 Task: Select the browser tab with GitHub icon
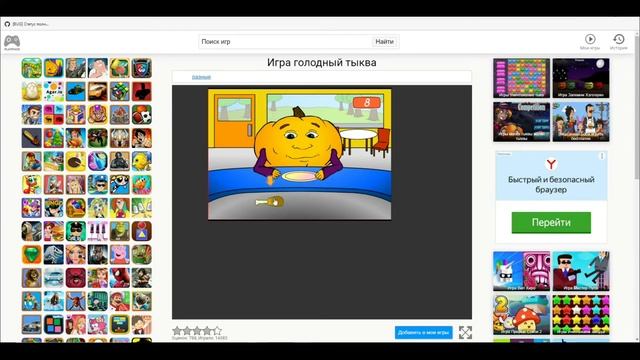click(27, 24)
